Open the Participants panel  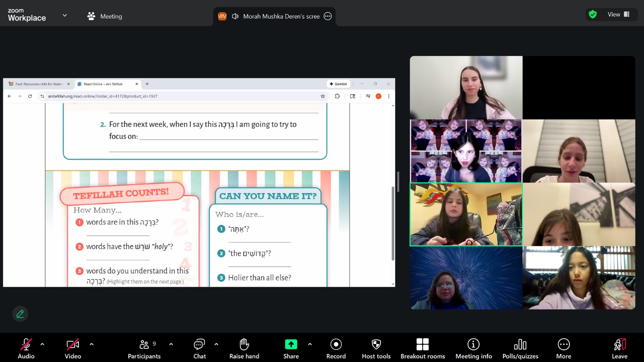(x=144, y=348)
